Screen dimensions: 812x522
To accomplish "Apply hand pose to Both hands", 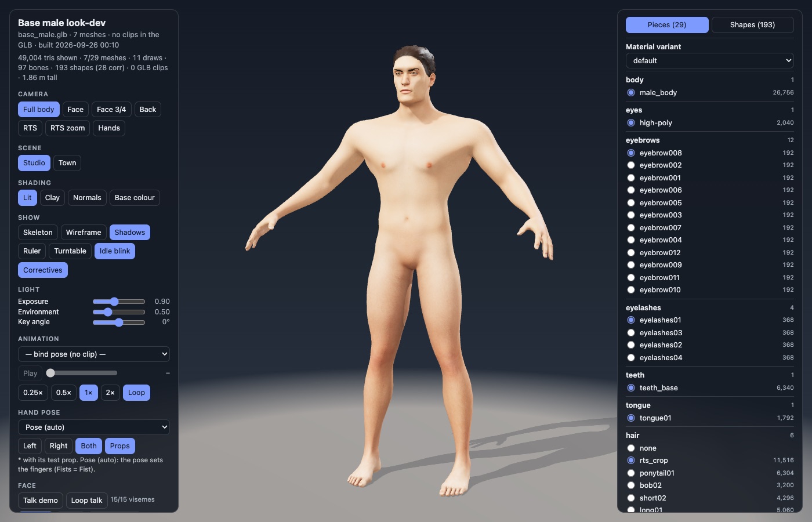I will click(89, 446).
